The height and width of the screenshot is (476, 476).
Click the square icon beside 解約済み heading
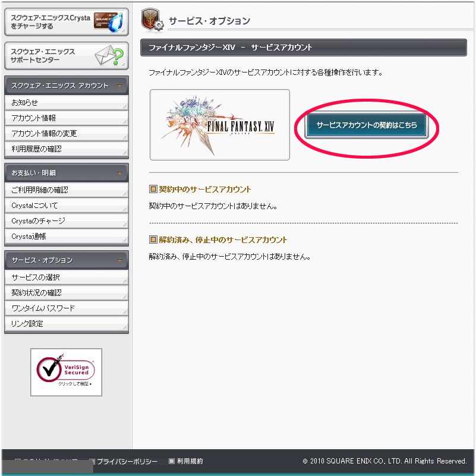153,239
